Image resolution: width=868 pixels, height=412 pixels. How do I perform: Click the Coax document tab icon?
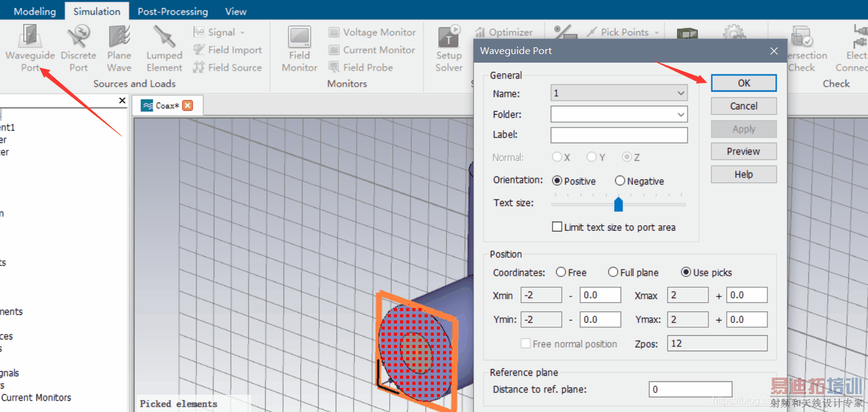click(x=147, y=106)
